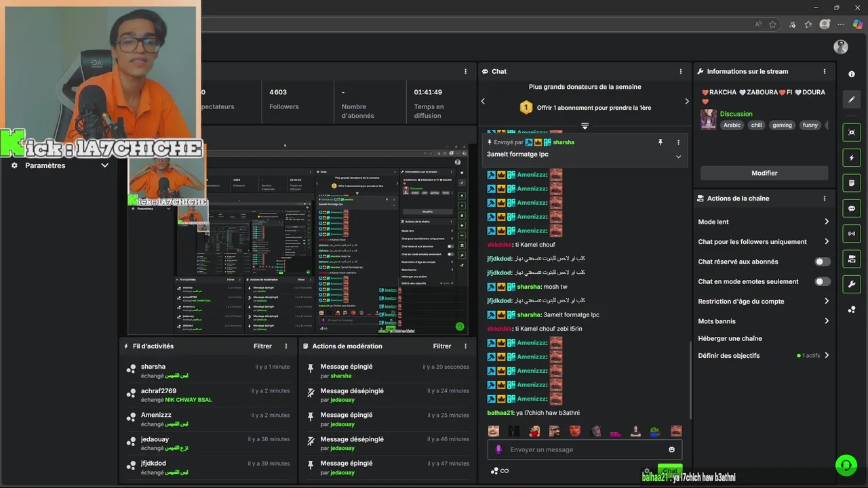The height and width of the screenshot is (488, 868).
Task: Click the stream category thumbnail image
Action: [x=709, y=119]
